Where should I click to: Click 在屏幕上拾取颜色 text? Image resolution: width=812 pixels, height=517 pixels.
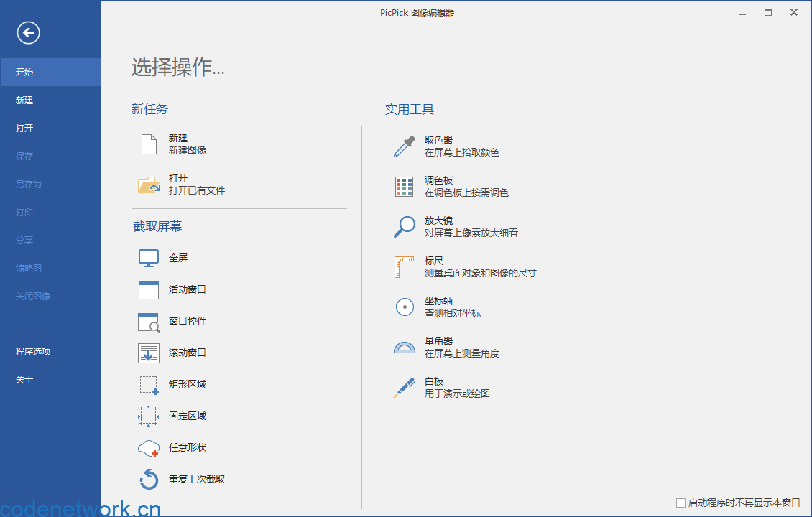(x=462, y=152)
